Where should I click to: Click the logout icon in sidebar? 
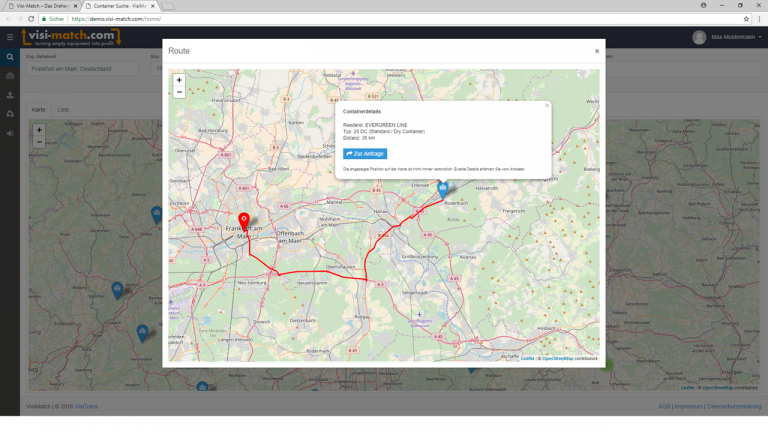[10, 133]
